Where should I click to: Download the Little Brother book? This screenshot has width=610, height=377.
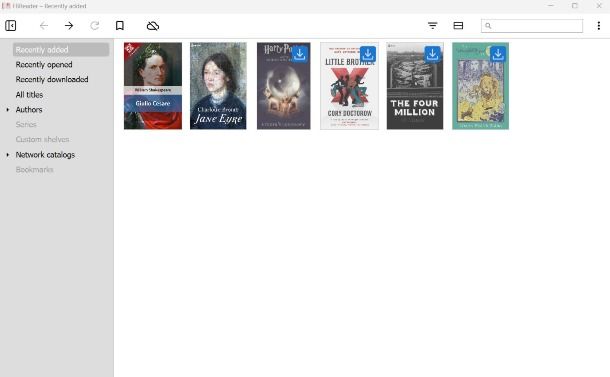coord(368,54)
